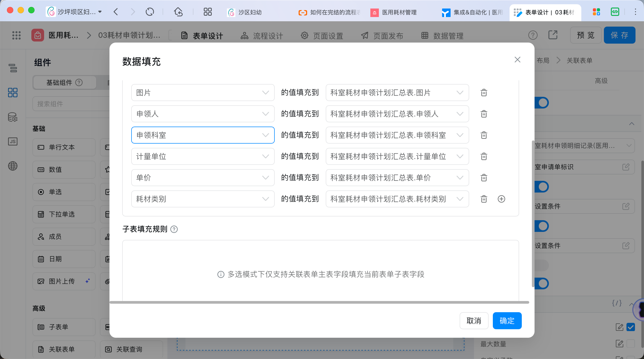
Task: Delete the 申领科室 fill rule row
Action: (484, 135)
